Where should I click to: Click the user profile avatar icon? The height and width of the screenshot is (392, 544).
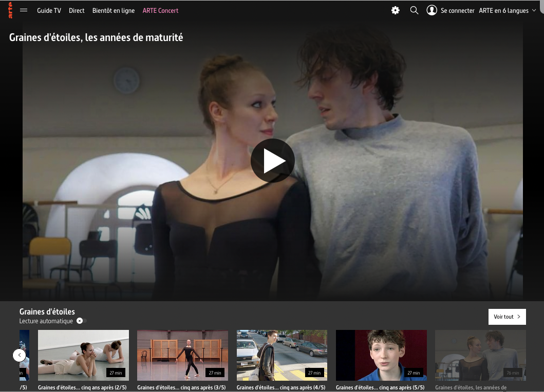pos(432,10)
